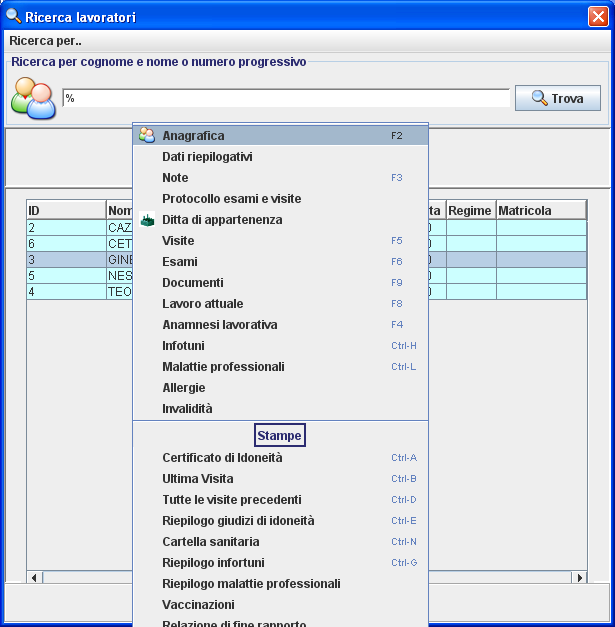Select Certificato di Idoneità print option

click(x=222, y=458)
